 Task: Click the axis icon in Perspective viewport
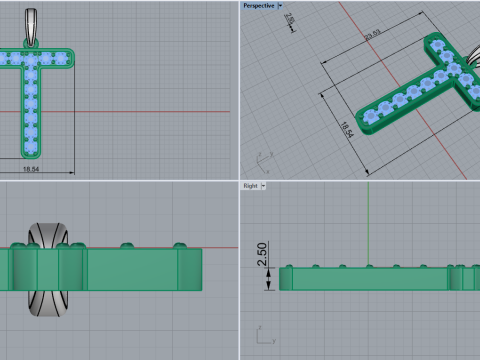(265, 162)
